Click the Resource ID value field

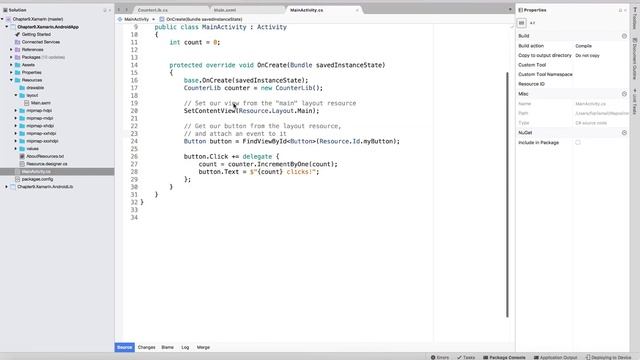click(x=601, y=84)
